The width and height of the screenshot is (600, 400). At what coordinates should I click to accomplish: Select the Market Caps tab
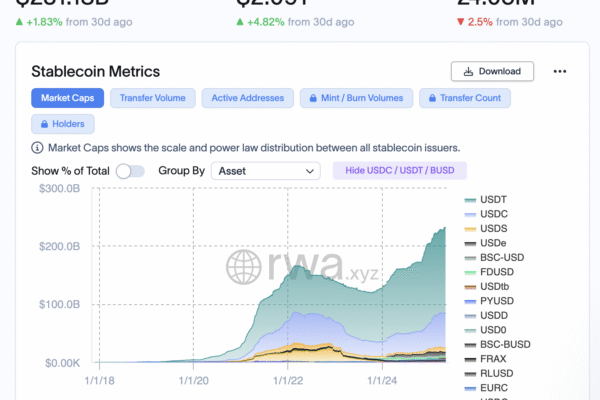pyautogui.click(x=67, y=98)
